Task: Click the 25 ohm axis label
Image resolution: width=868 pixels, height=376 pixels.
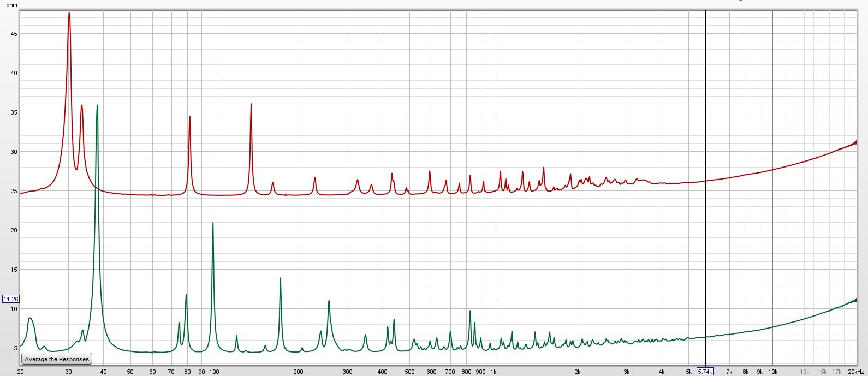Action: pyautogui.click(x=14, y=191)
